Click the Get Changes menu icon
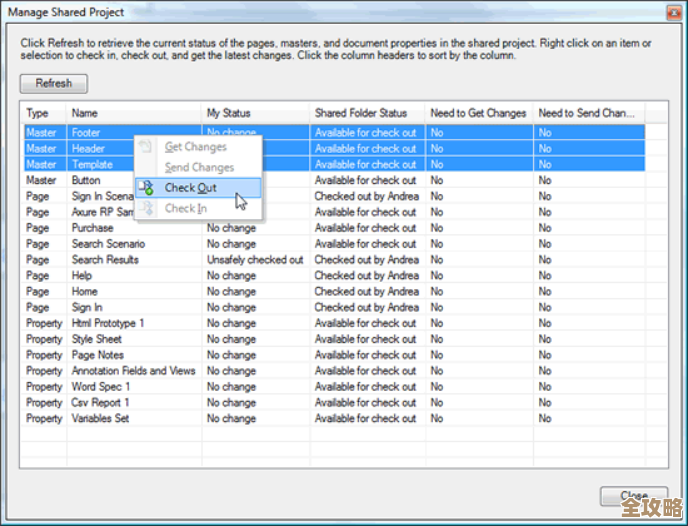The height and width of the screenshot is (526, 688). 147,147
